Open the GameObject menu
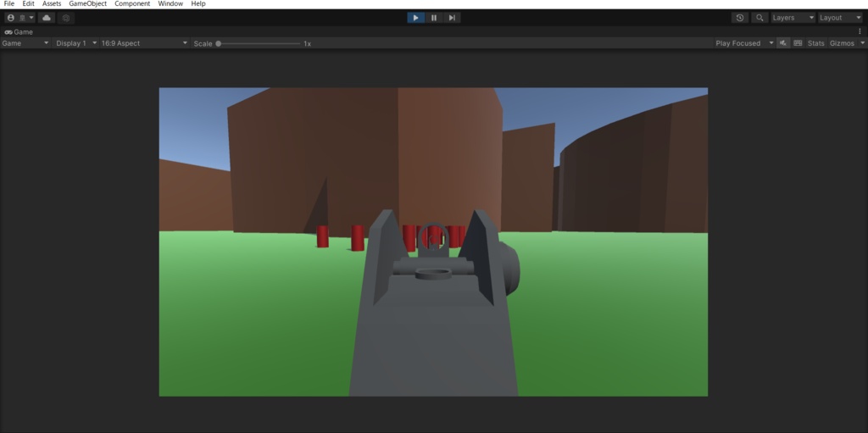868x433 pixels. click(87, 4)
